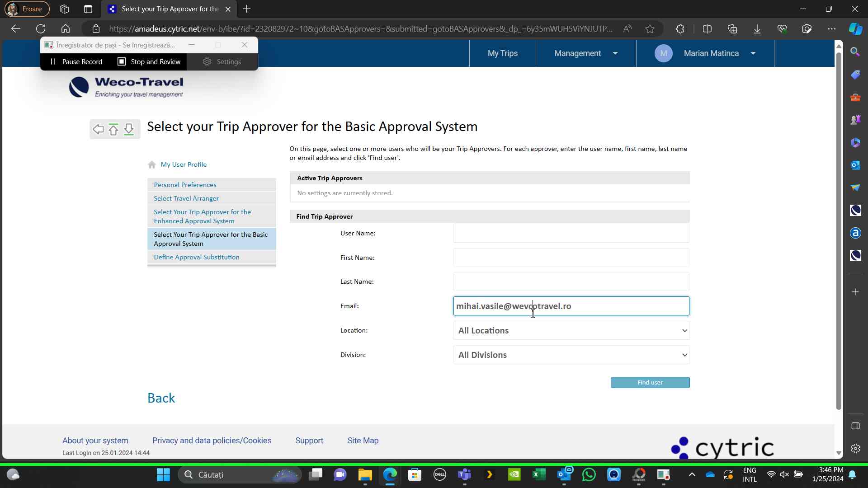Click the browser address bar URL
The height and width of the screenshot is (488, 868).
click(361, 29)
